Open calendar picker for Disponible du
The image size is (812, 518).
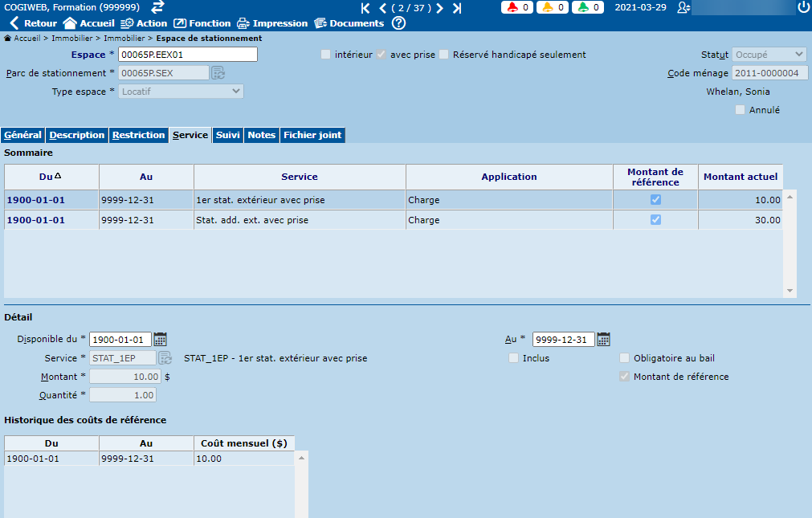click(x=160, y=339)
